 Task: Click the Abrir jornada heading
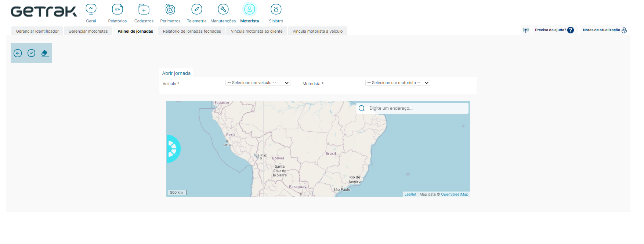coord(176,73)
